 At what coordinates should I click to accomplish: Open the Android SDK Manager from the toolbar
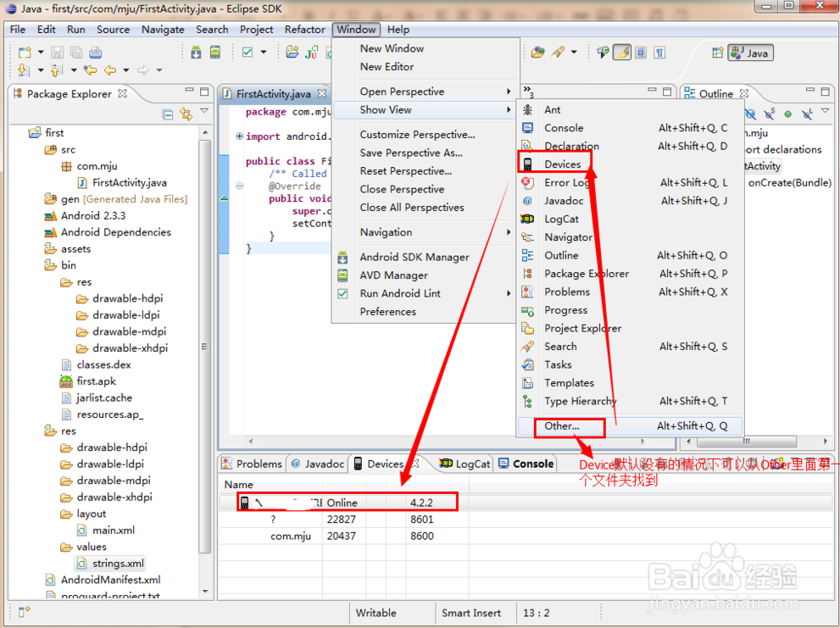[x=195, y=53]
